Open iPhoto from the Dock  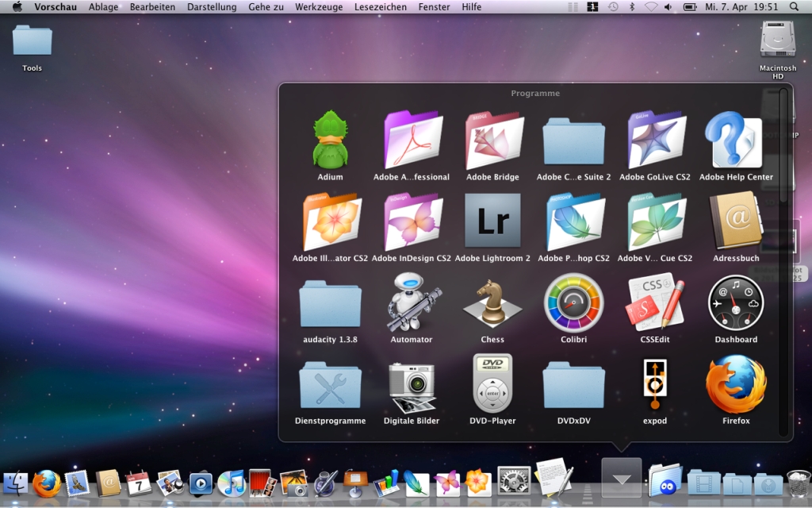coord(293,483)
